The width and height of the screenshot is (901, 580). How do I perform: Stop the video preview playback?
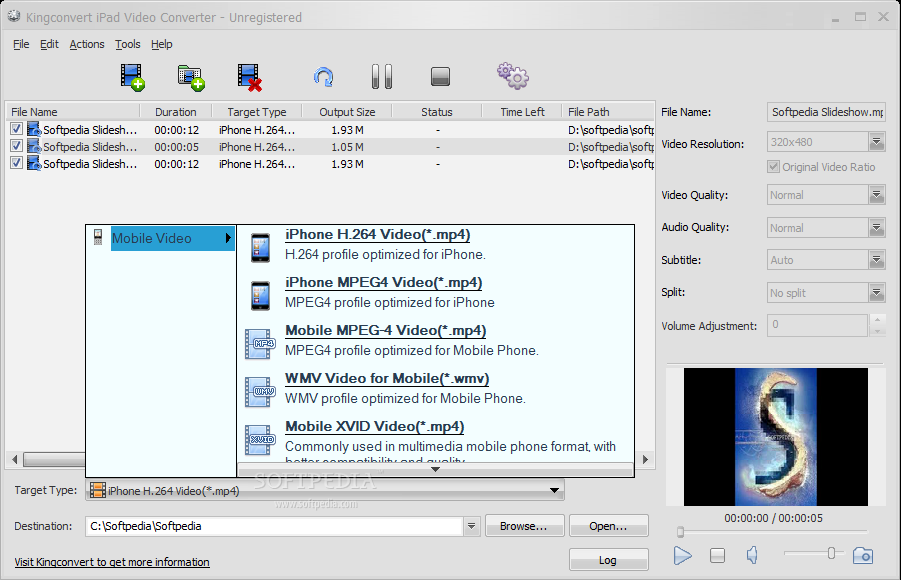pos(717,555)
